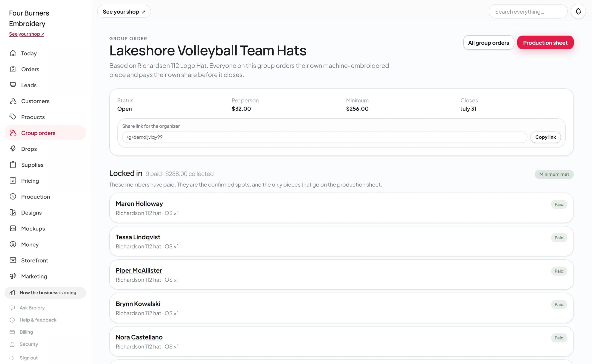Click the Supplies clipboard icon
592x364 pixels.
point(13,165)
